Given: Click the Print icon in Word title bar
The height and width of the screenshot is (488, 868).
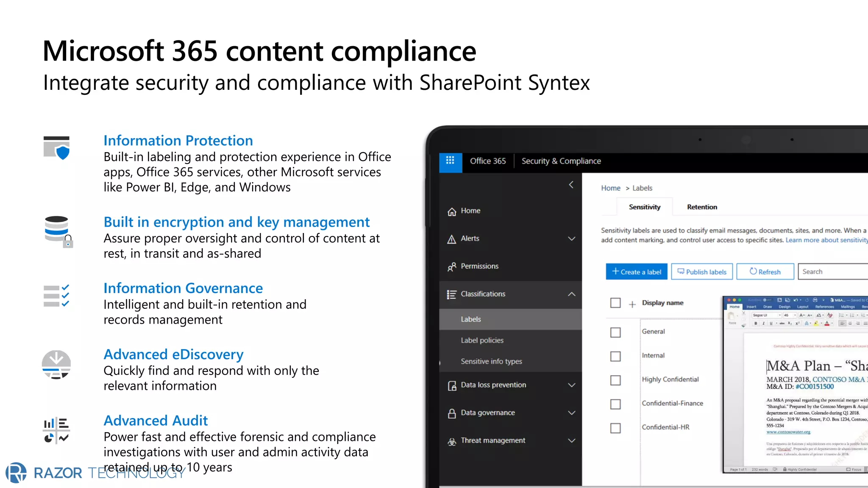Looking at the screenshot, I should pyautogui.click(x=815, y=300).
